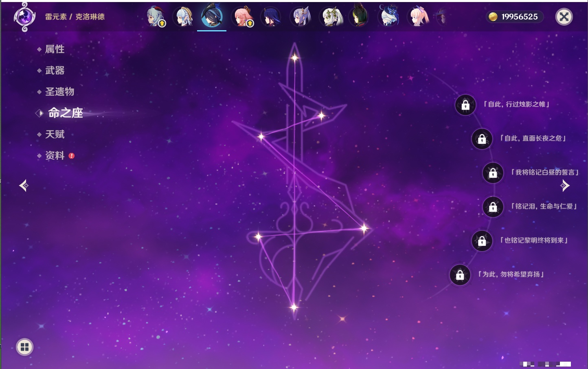
Task: Go to next character with right arrow
Action: tap(565, 186)
